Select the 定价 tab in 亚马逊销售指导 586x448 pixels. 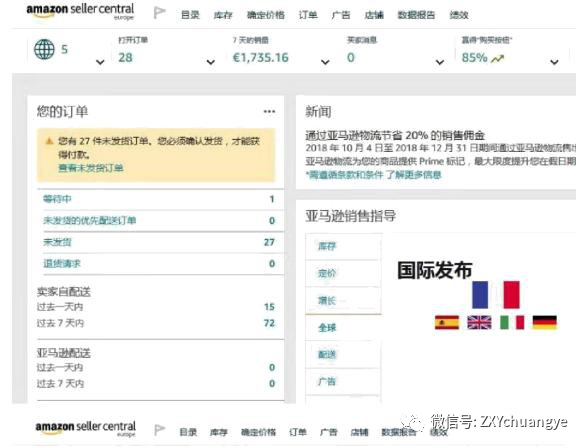(x=343, y=273)
